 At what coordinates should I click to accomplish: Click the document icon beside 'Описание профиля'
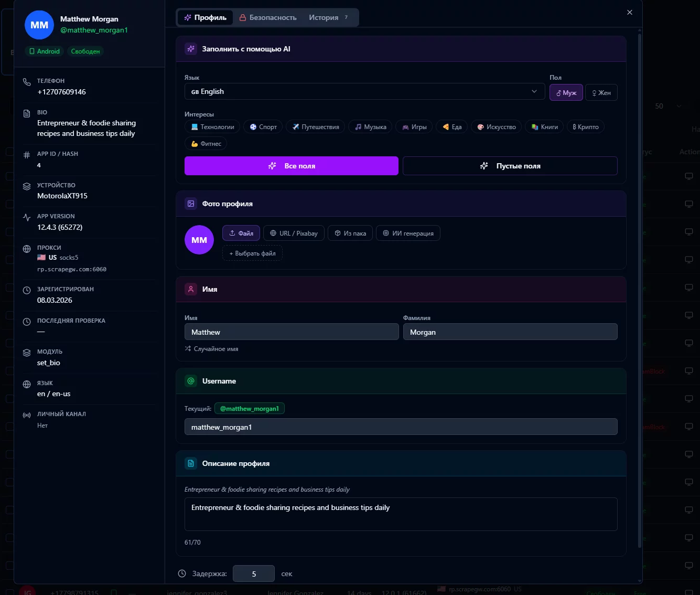click(x=191, y=463)
